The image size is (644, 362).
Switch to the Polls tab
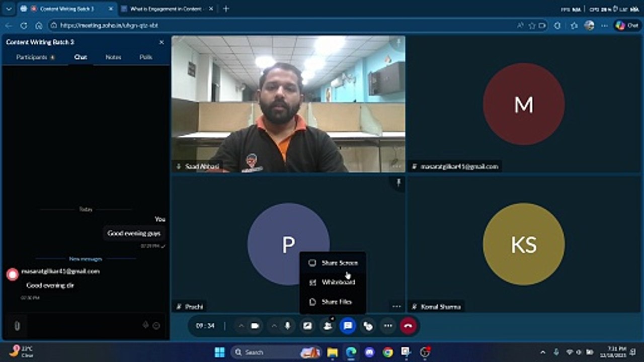(146, 57)
